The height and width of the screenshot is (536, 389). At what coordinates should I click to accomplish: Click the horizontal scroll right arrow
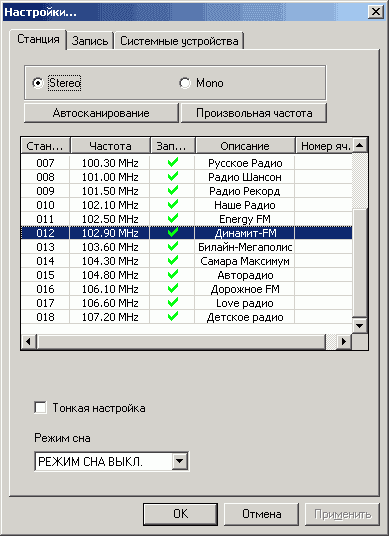tap(344, 341)
